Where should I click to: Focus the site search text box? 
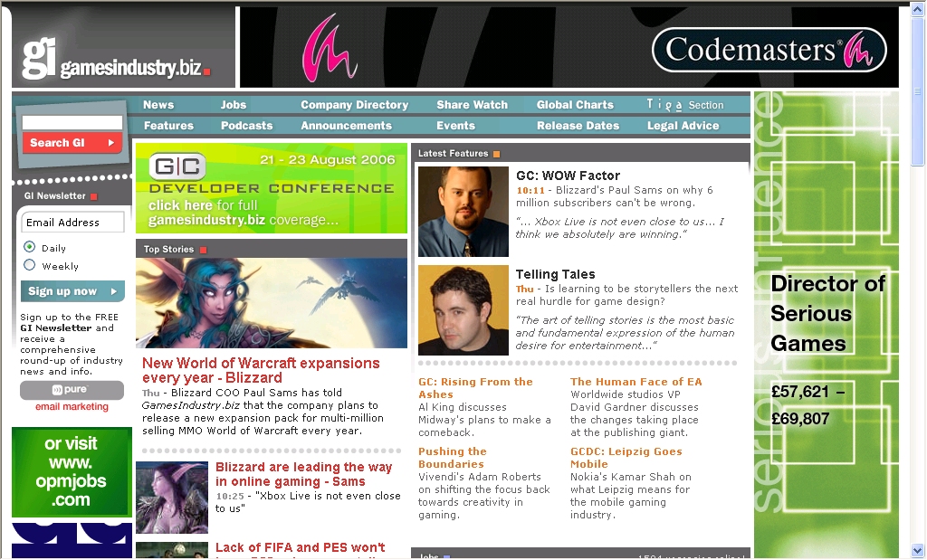coord(72,122)
